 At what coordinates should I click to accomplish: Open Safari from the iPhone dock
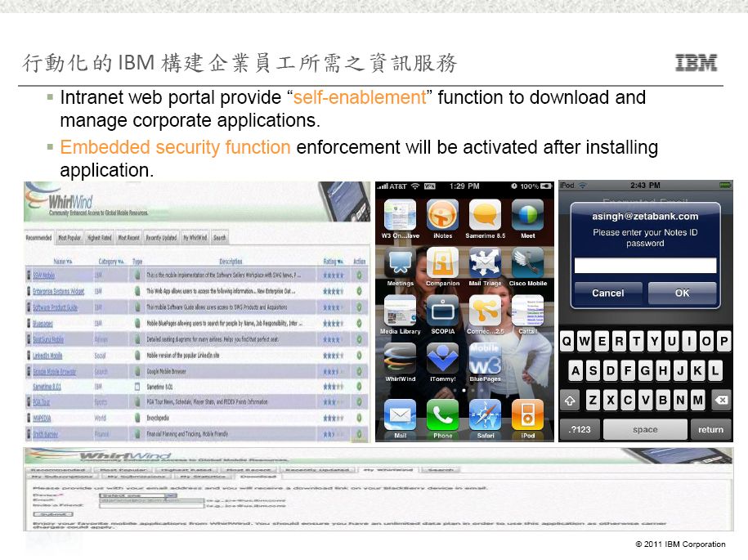[x=485, y=415]
